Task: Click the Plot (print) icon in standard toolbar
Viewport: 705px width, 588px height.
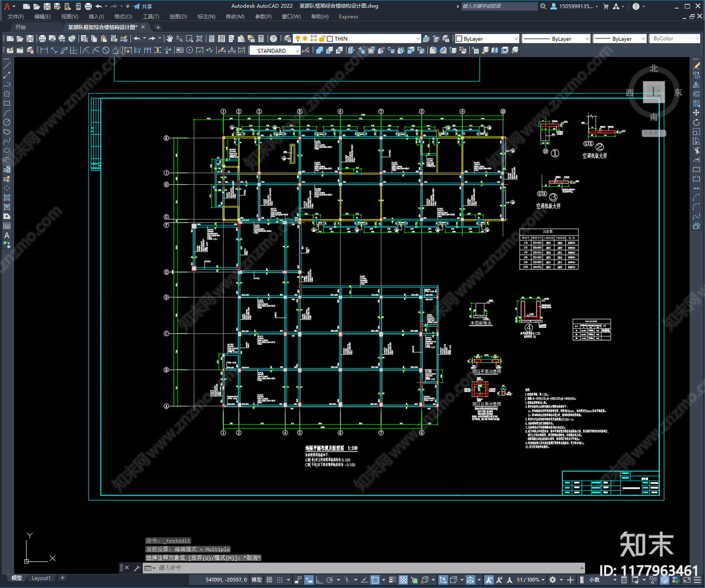Action: click(43, 39)
